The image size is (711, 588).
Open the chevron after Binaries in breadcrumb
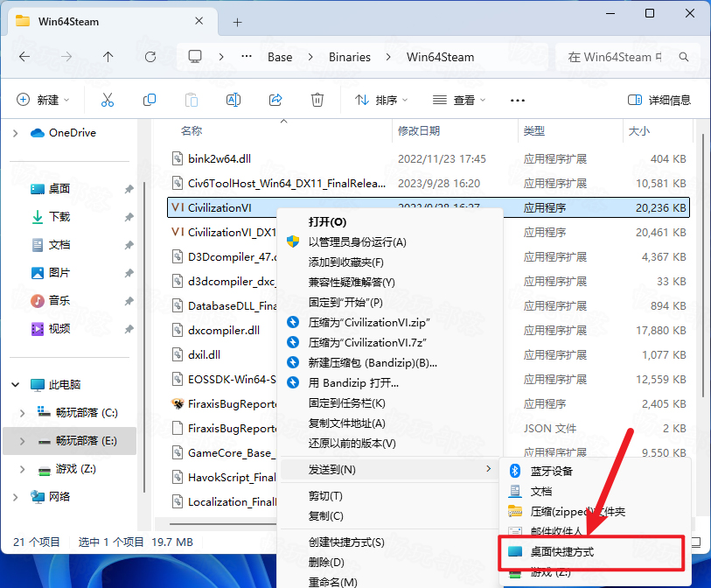pos(388,57)
